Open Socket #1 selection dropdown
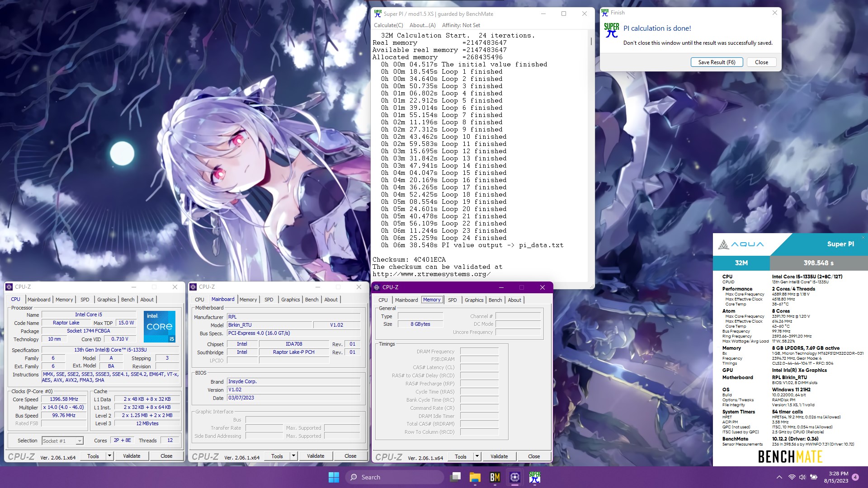 (62, 441)
